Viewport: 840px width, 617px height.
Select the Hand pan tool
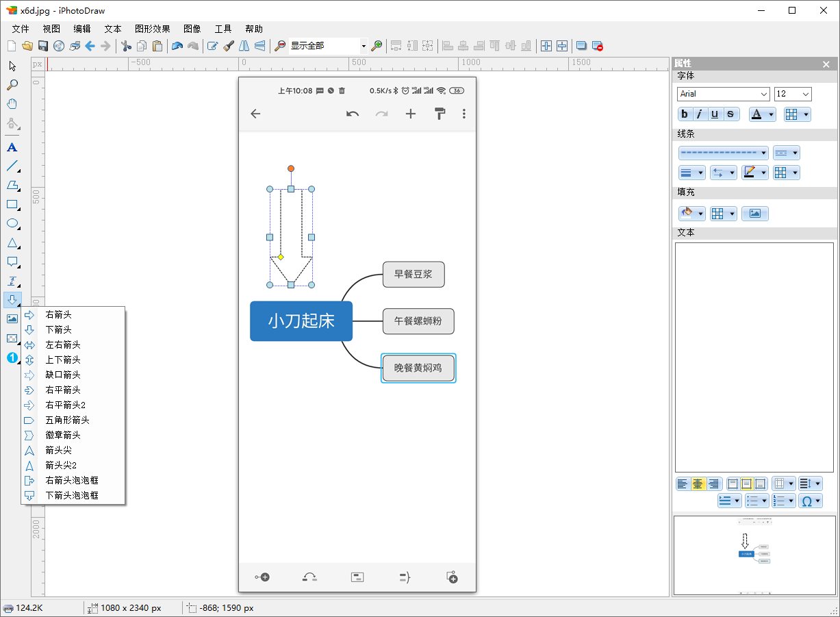point(12,104)
